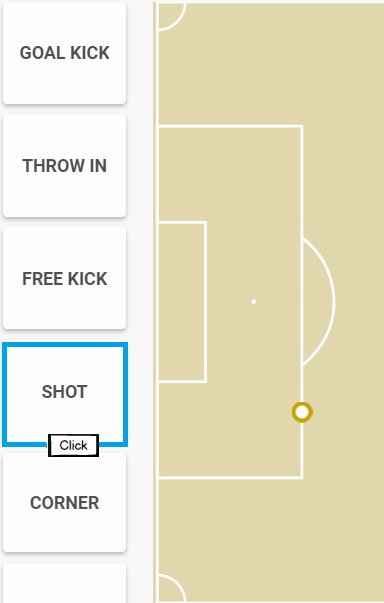Click the pitch area above the penalty box
The image size is (384, 603).
269,63
